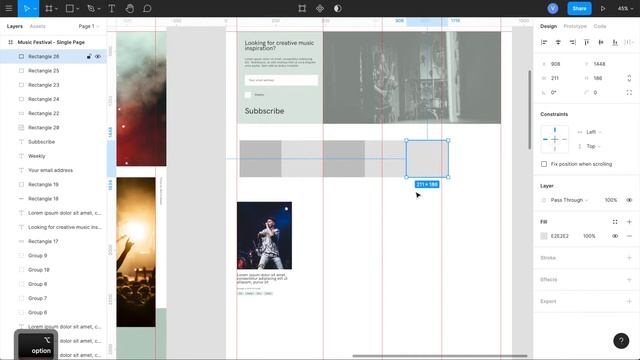Viewport: 640px width, 360px height.
Task: Open the Frame tools dropdown arrow
Action: tap(56, 9)
